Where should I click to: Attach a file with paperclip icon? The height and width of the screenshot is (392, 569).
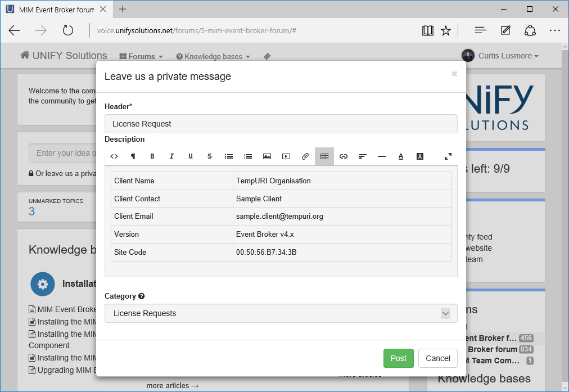coord(305,156)
